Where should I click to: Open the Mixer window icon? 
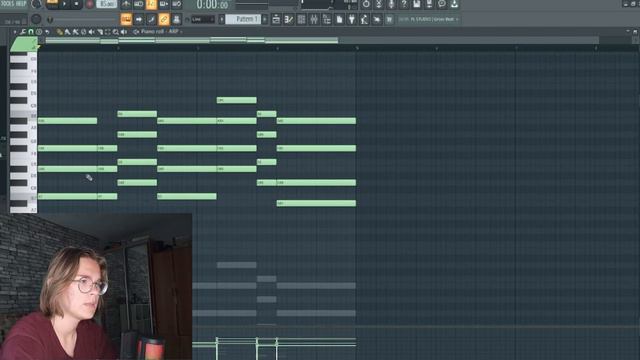[314, 19]
